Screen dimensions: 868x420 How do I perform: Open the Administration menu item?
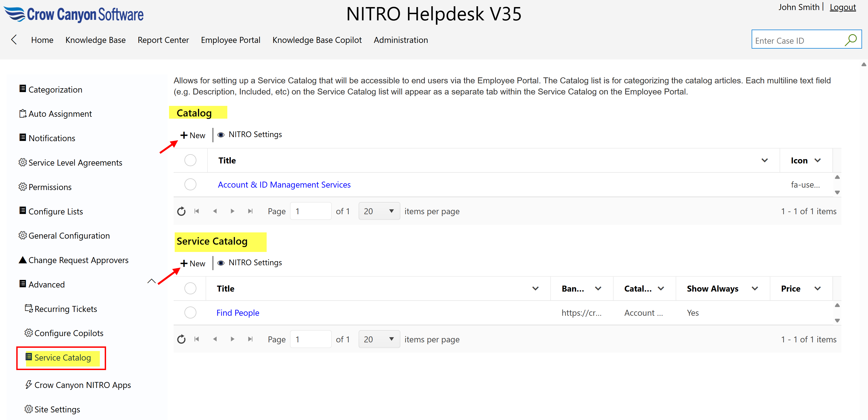coord(401,40)
